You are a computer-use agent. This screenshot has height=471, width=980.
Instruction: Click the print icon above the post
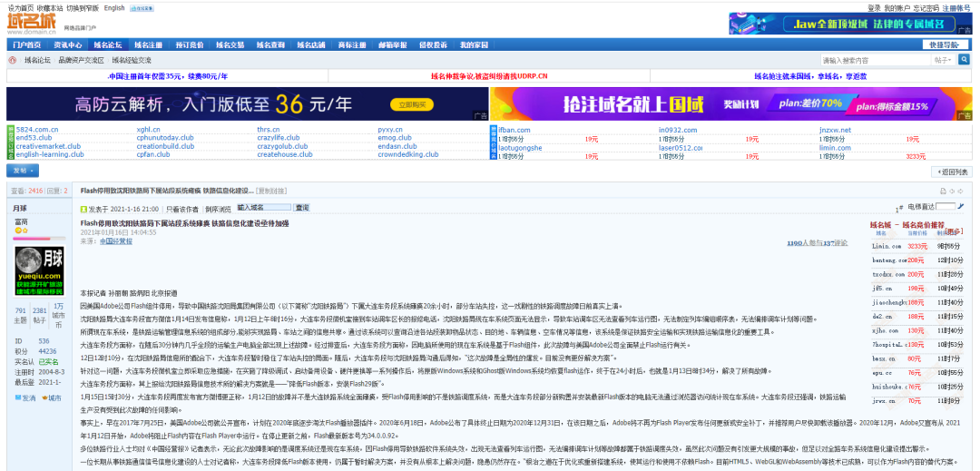point(943,191)
